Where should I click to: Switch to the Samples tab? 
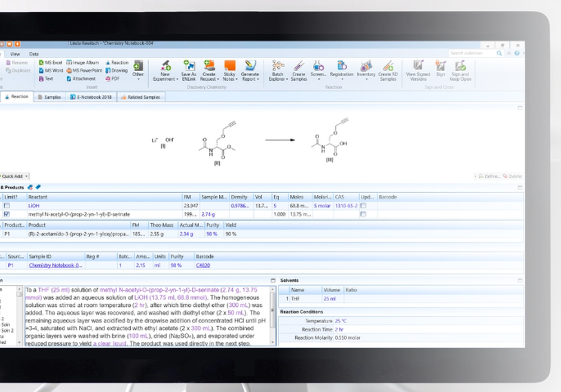click(x=52, y=96)
